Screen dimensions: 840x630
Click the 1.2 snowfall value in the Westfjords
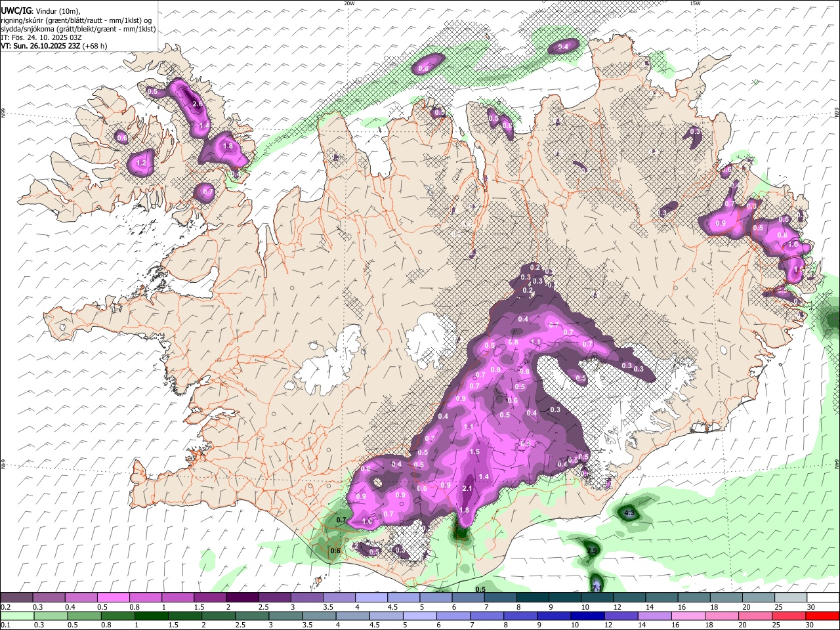click(141, 163)
